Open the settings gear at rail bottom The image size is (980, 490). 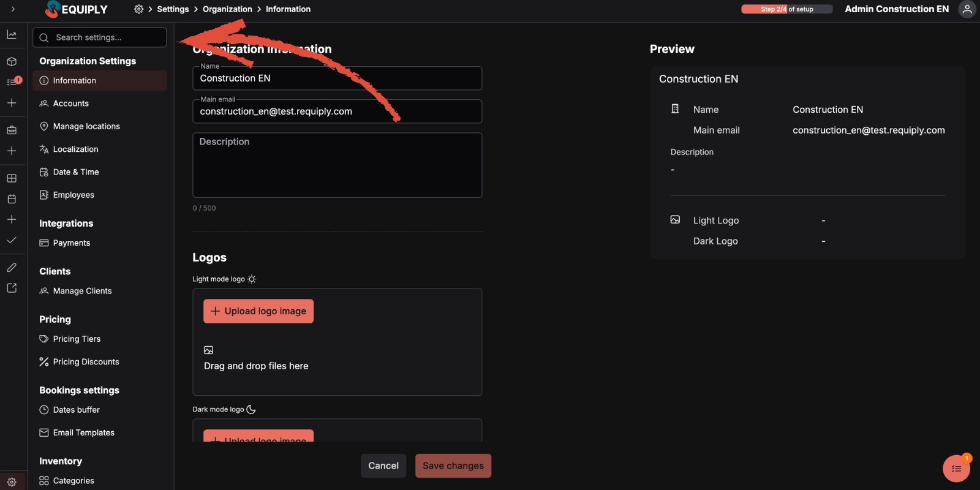tap(12, 482)
